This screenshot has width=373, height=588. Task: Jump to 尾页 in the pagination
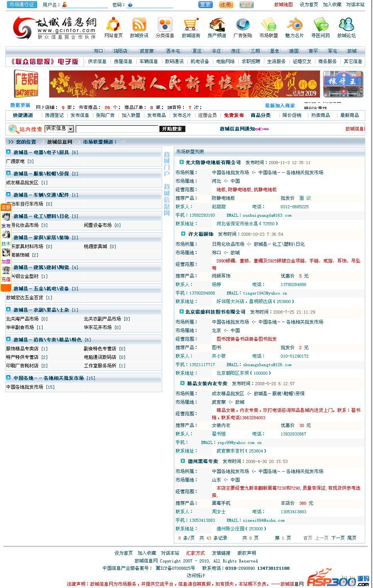(x=352, y=538)
